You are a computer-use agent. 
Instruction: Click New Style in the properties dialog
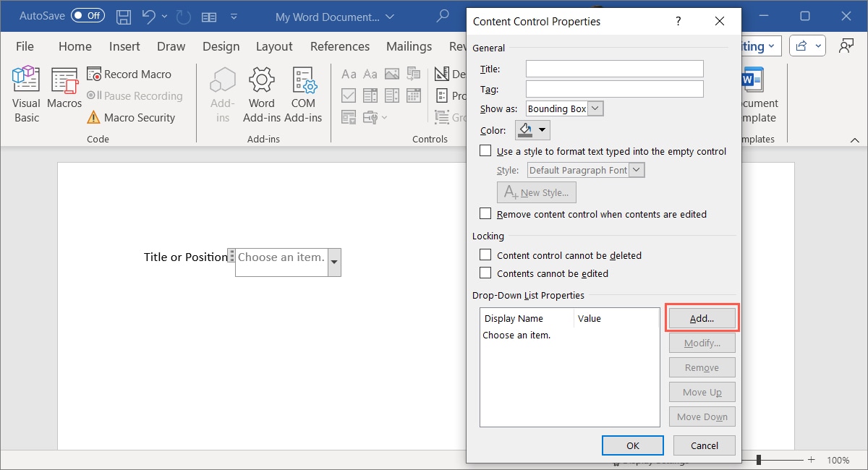(x=536, y=192)
